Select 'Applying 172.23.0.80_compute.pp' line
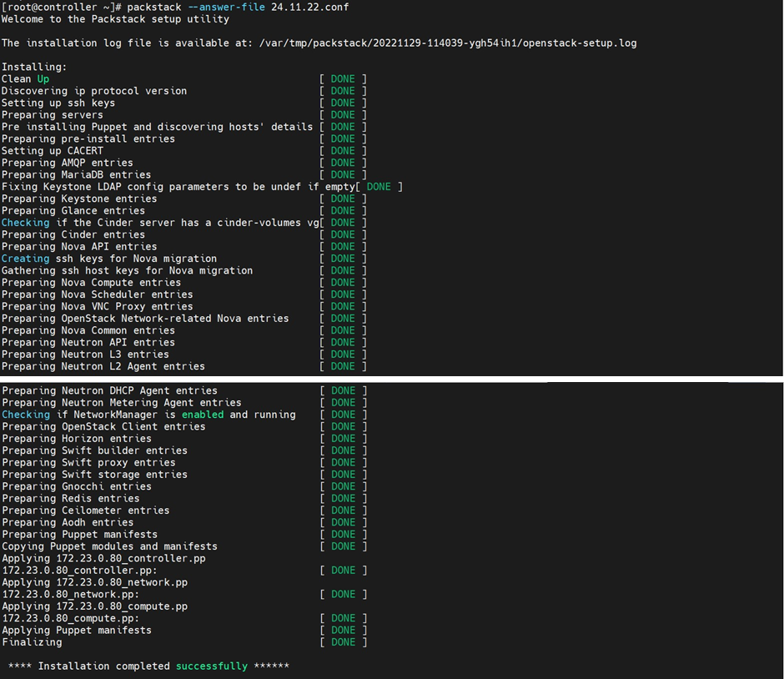The height and width of the screenshot is (679, 784). click(95, 607)
